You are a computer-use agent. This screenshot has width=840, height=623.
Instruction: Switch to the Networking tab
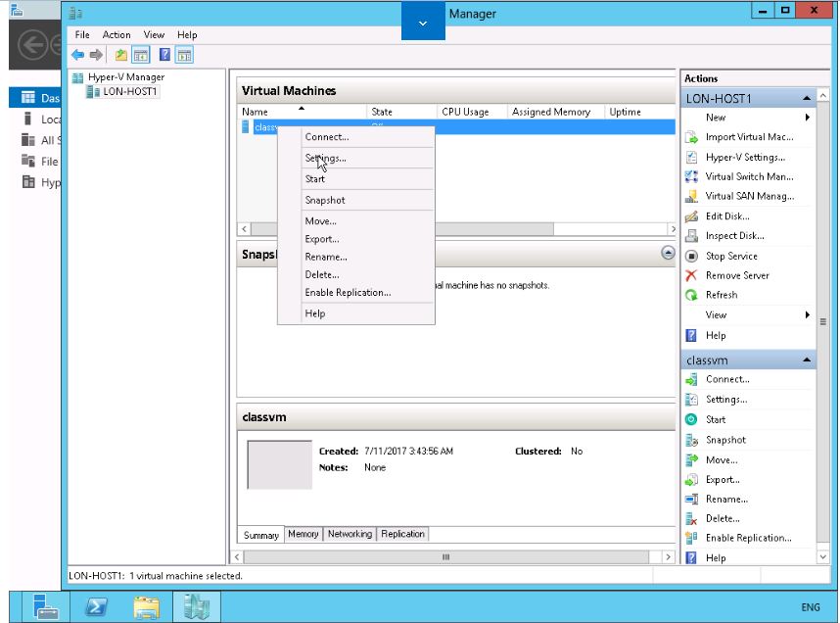click(350, 534)
